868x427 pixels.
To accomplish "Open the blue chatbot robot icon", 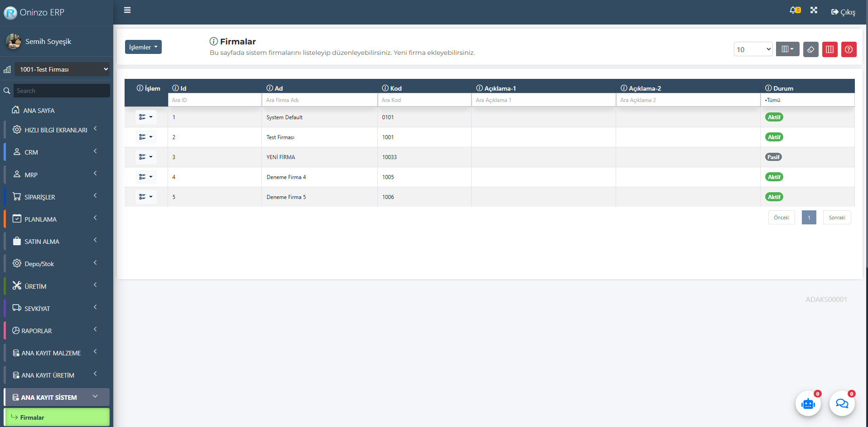I will point(808,403).
